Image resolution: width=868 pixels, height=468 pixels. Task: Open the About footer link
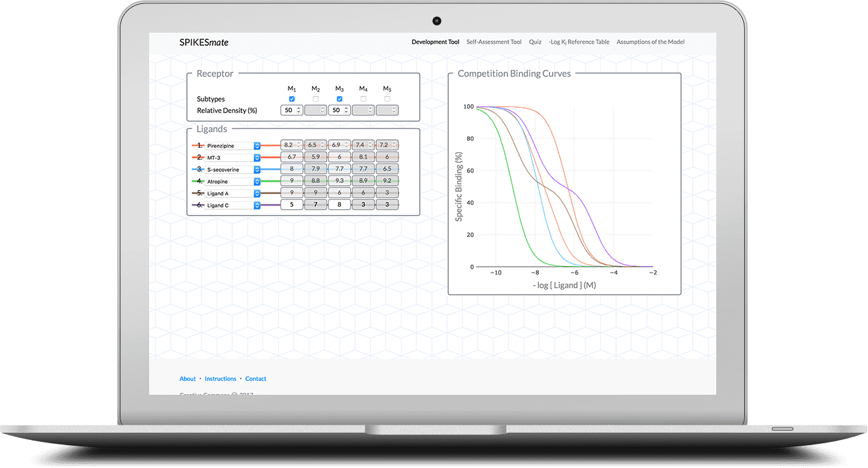click(x=188, y=379)
